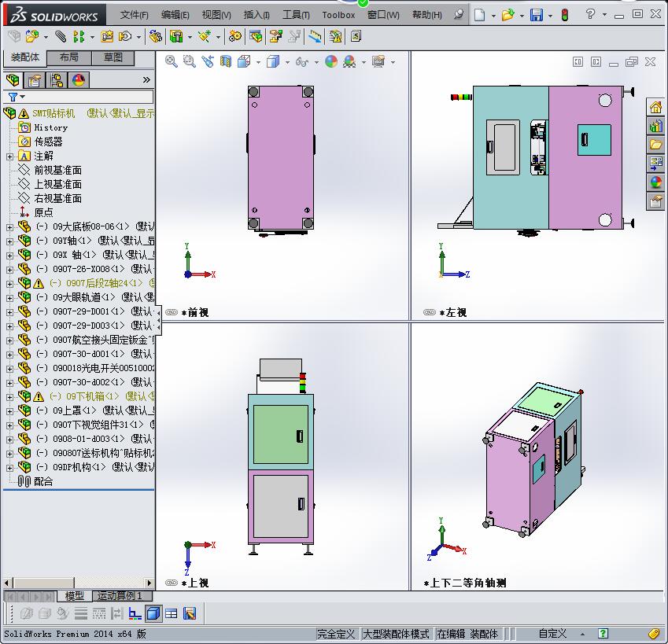Viewport: 668px width, 644px height.
Task: Expand the 09下机箱<1> component
Action: click(x=9, y=397)
